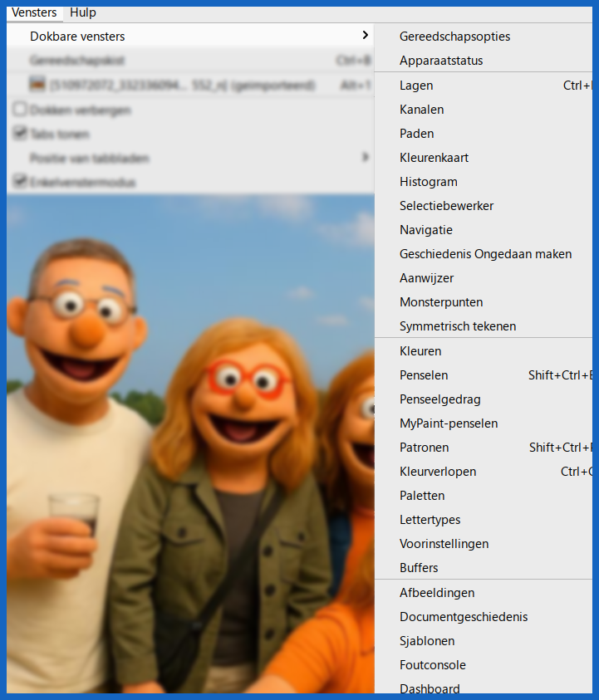Open the Penselen dialog

point(484,375)
